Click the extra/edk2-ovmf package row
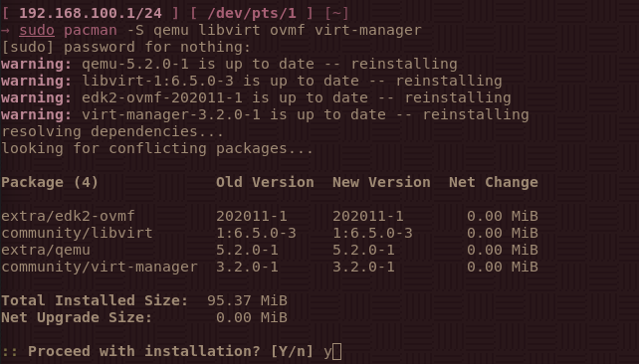The image size is (639, 364). (270, 216)
